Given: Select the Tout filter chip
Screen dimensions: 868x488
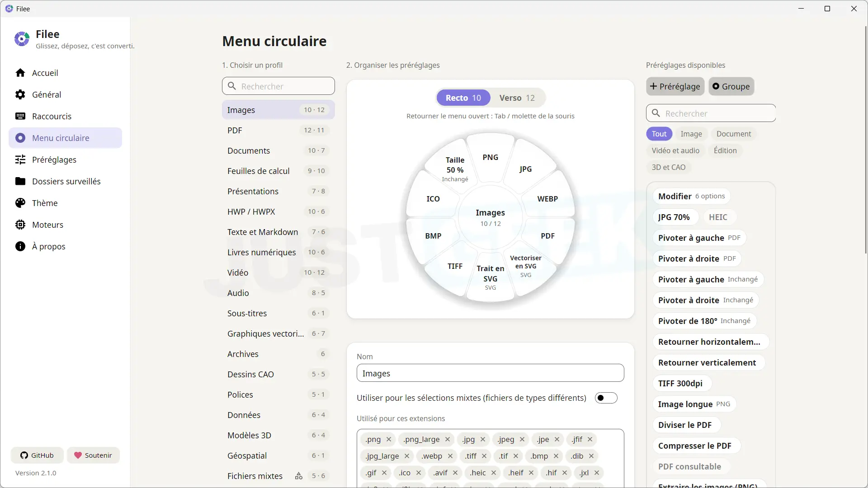Looking at the screenshot, I should pyautogui.click(x=659, y=134).
